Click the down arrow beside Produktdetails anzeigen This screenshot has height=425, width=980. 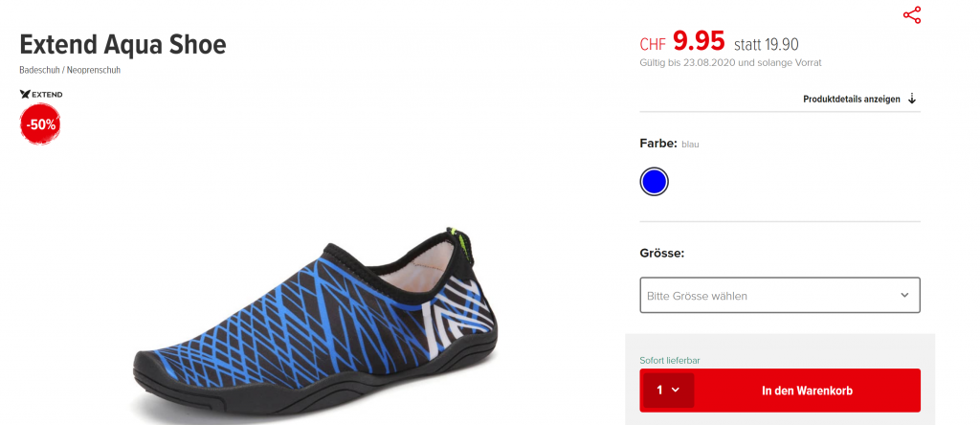click(x=912, y=99)
